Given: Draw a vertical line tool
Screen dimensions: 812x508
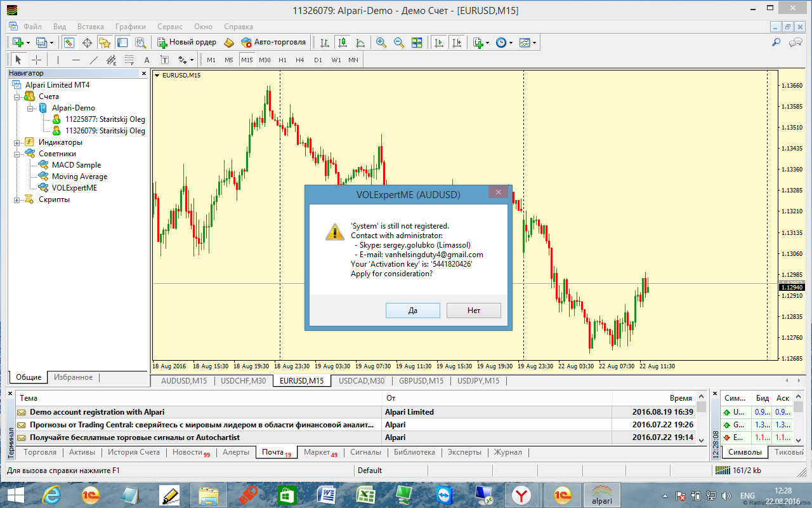Looking at the screenshot, I should click(x=58, y=60).
